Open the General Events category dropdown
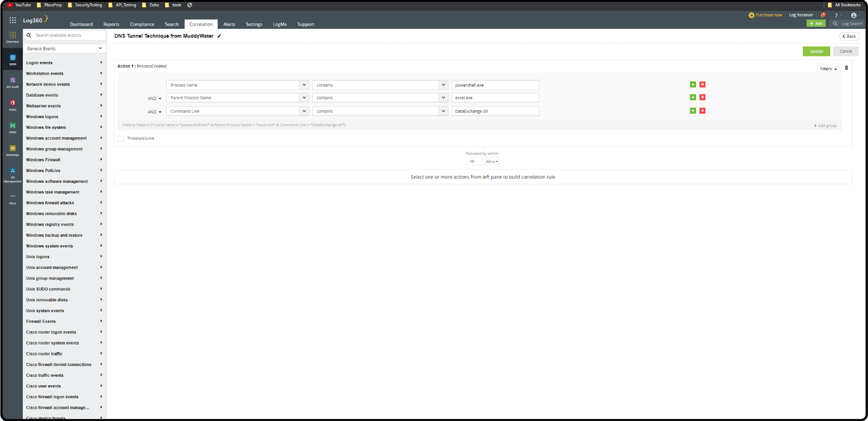 pyautogui.click(x=65, y=48)
